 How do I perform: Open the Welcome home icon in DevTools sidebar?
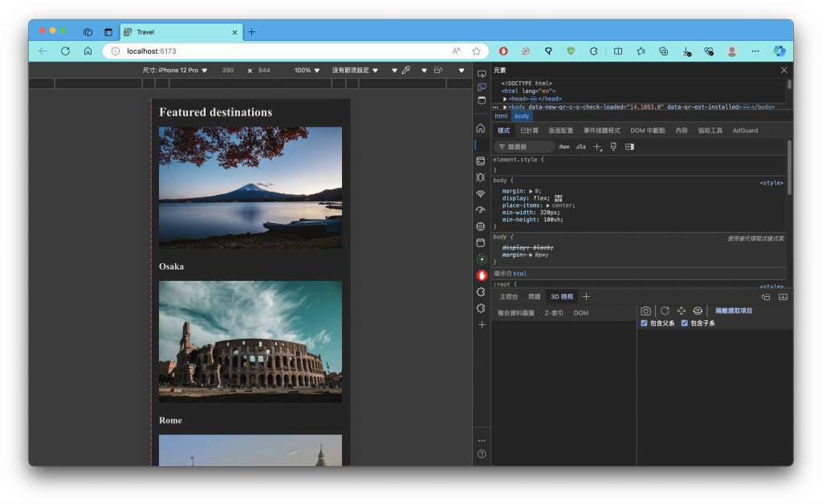[x=481, y=128]
